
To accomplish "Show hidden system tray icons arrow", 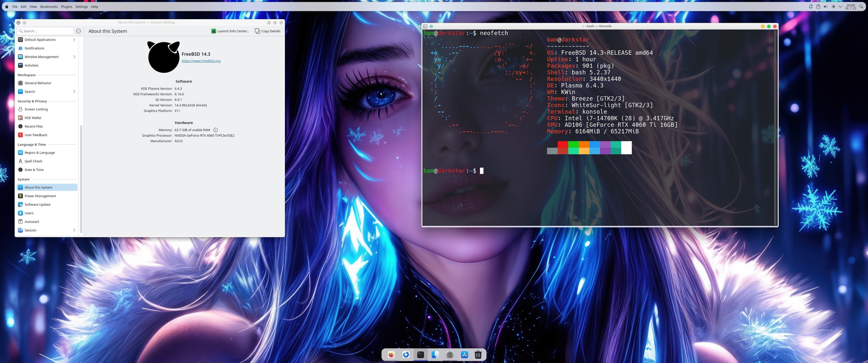I will pyautogui.click(x=840, y=6).
